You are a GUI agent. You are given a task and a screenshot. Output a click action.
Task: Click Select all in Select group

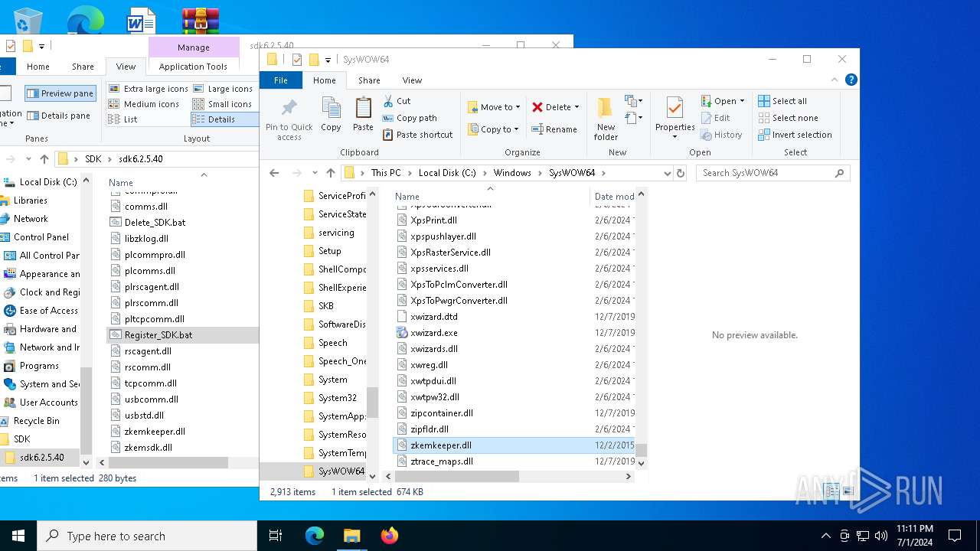coord(782,101)
